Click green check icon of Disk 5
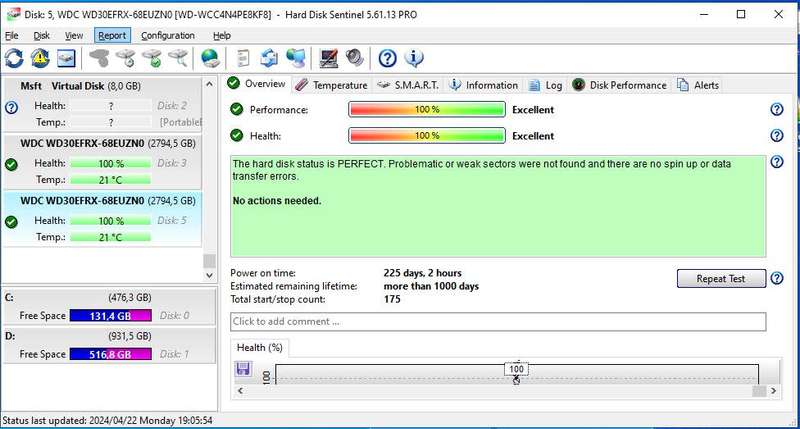 (11, 222)
